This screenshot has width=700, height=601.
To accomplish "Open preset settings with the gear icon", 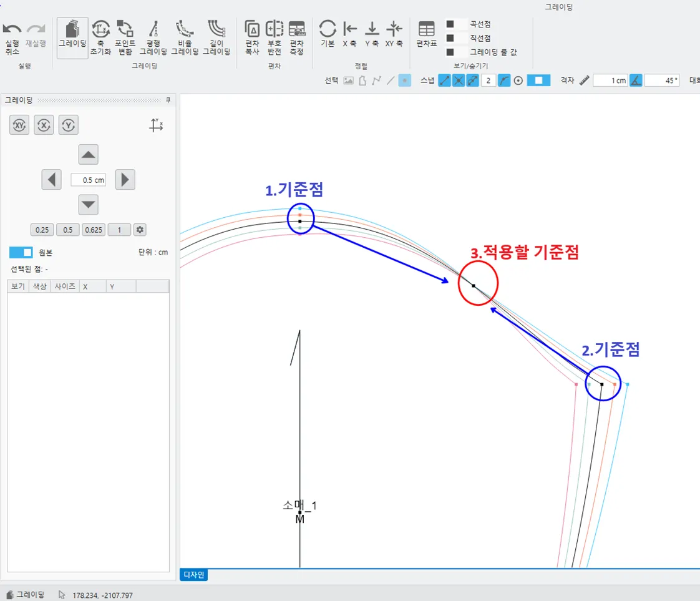I will pos(140,230).
